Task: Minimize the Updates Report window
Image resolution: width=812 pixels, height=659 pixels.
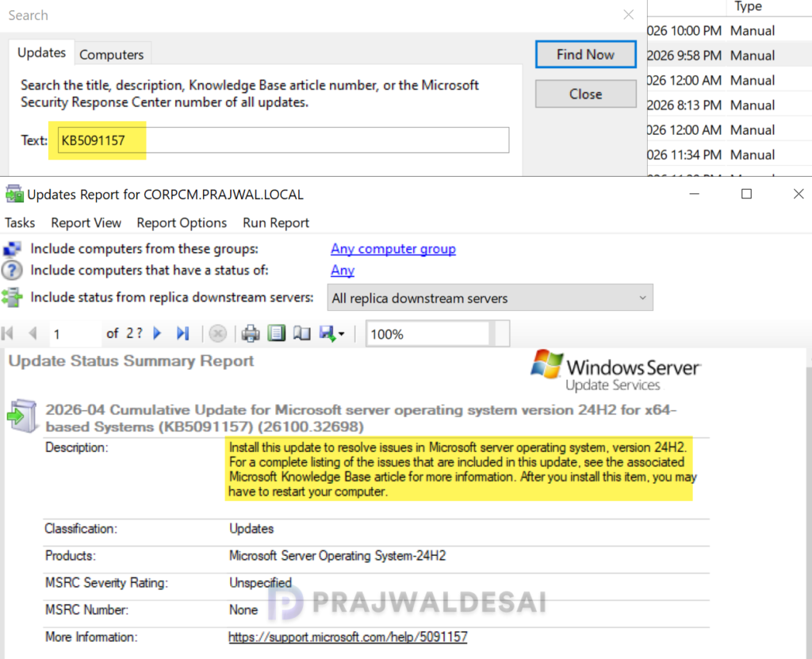Action: click(695, 193)
